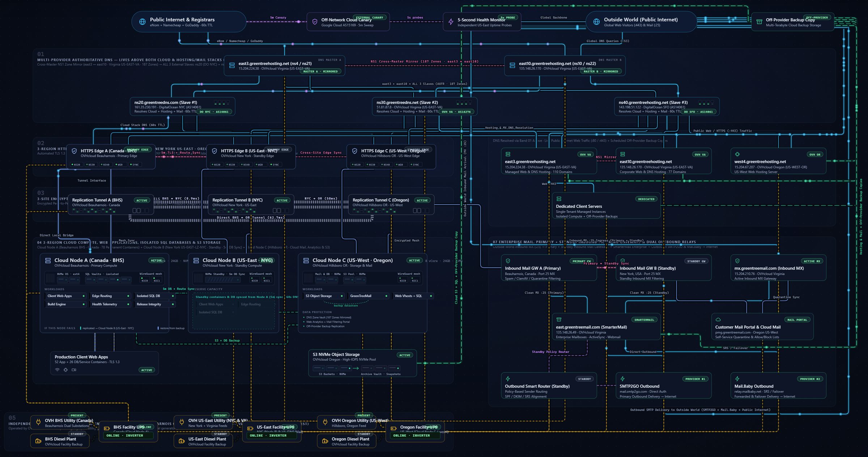
Task: Click the fuel icon on BHS Diesel Plant
Action: click(x=38, y=441)
